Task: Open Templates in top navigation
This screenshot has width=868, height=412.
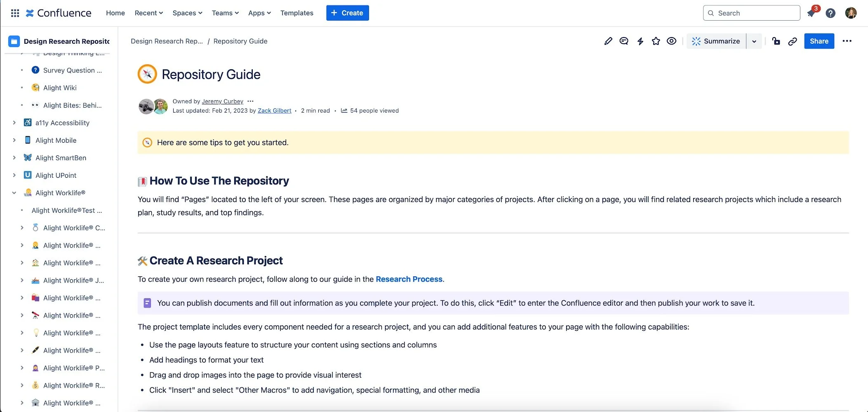Action: (x=297, y=13)
